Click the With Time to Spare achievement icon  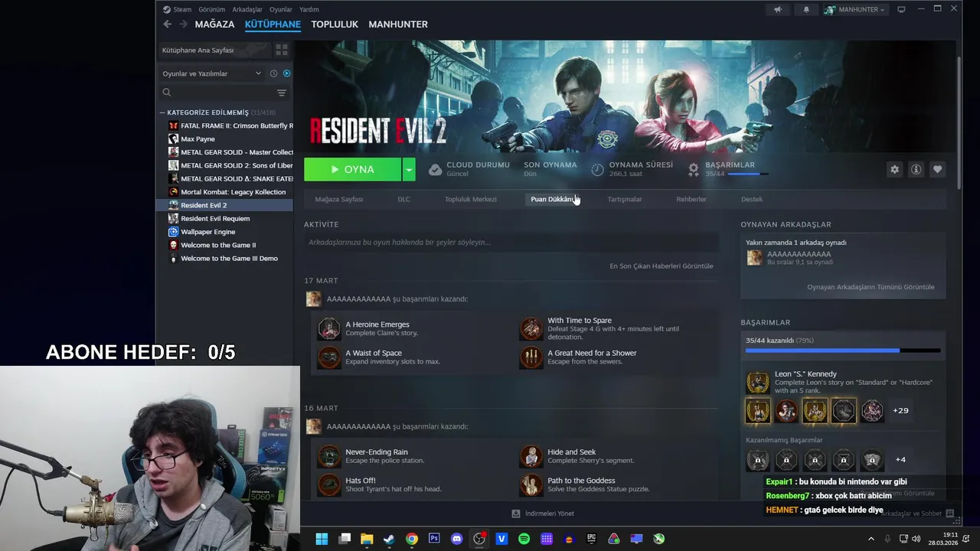pyautogui.click(x=531, y=328)
